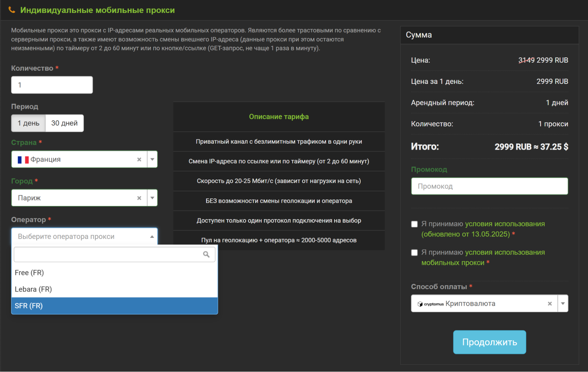Select the 30 дней period option
The height and width of the screenshot is (372, 588).
(64, 123)
